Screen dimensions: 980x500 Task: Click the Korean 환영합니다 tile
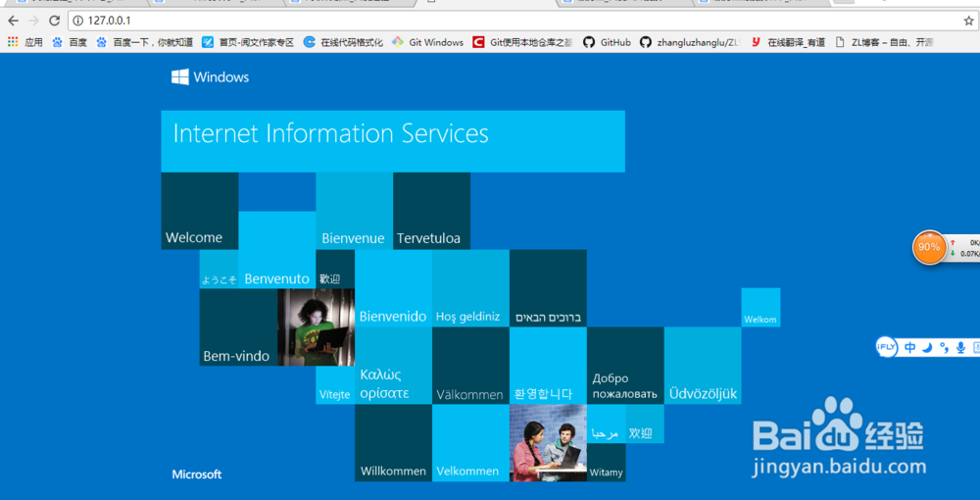click(x=548, y=366)
